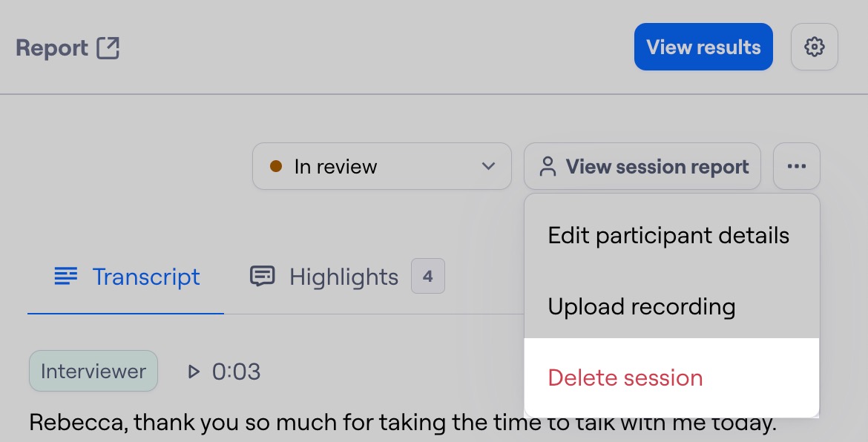This screenshot has height=442, width=868.
Task: Open the In review status dropdown
Action: 381,166
